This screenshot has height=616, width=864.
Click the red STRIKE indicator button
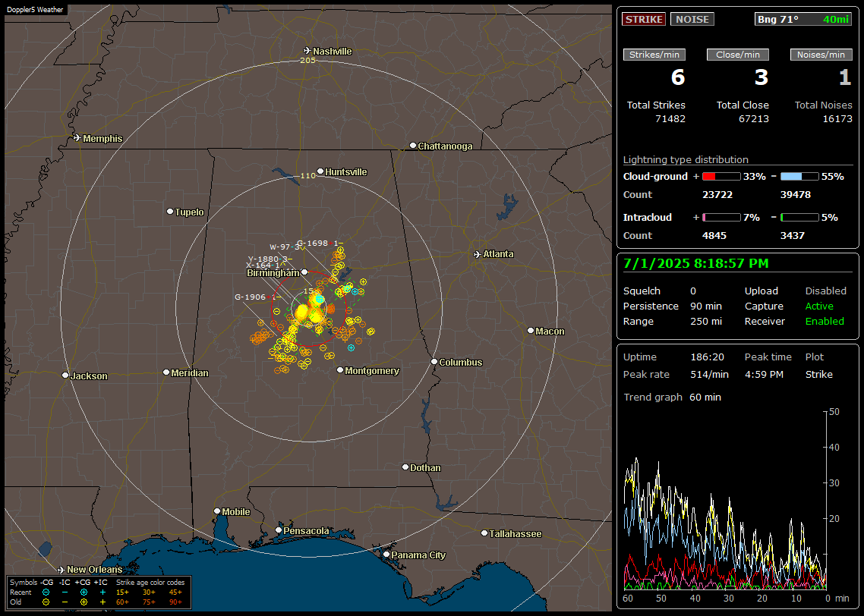pyautogui.click(x=644, y=19)
